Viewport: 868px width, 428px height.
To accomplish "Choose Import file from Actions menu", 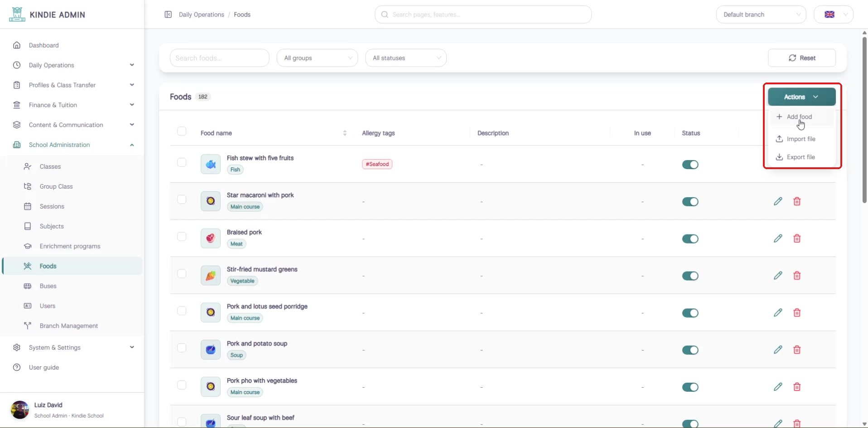I will [801, 139].
